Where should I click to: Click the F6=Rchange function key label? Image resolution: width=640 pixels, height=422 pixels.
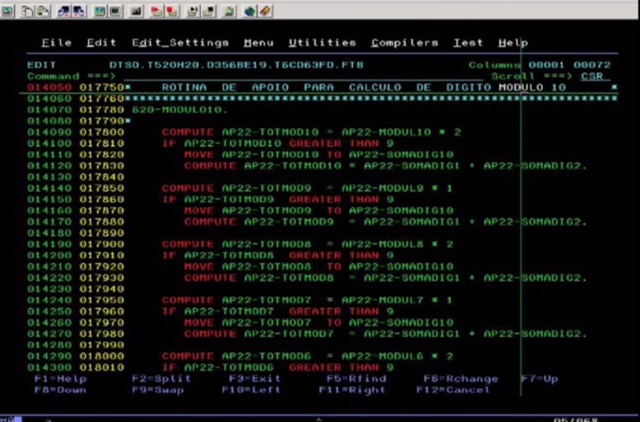(x=460, y=379)
